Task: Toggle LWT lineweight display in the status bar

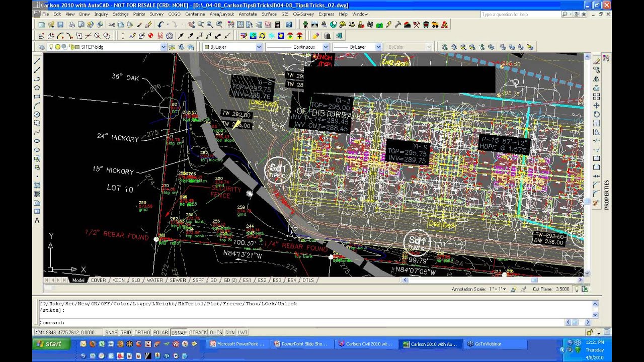Action: (243, 332)
